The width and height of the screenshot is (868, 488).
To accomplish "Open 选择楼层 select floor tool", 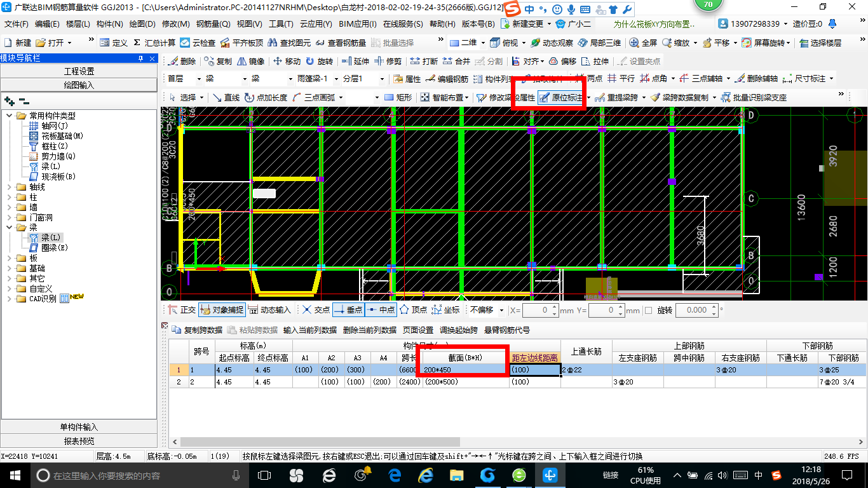I will [x=820, y=43].
